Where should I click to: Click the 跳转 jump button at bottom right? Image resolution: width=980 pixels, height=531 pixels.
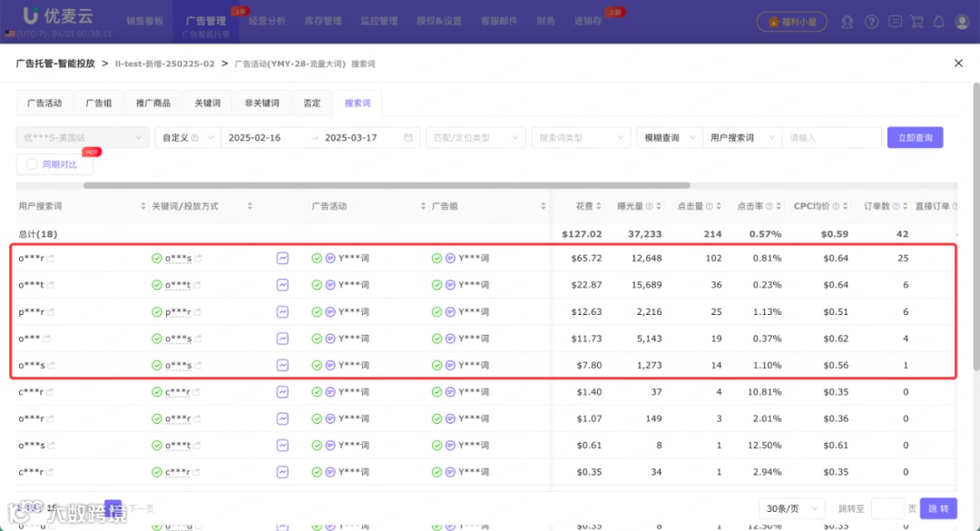point(938,508)
